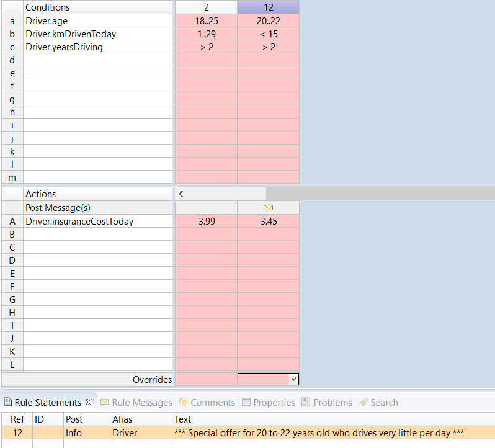Click the Comments speech bubble icon
The image size is (495, 448).
click(x=184, y=403)
